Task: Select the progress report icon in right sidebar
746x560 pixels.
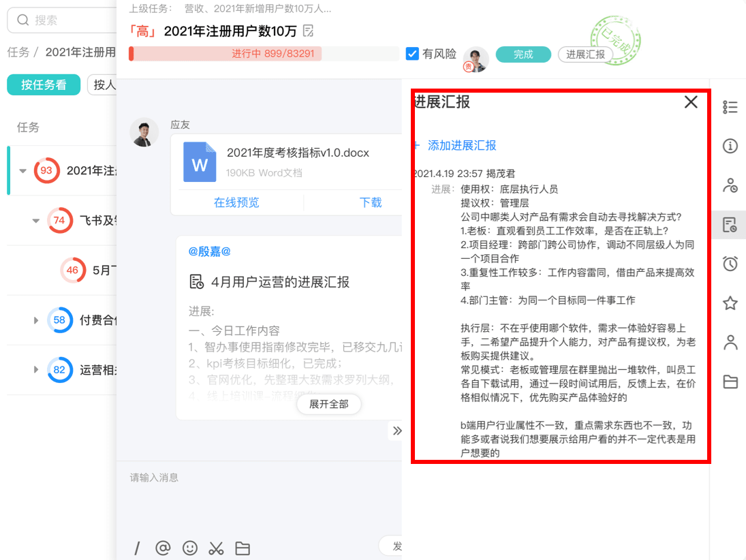Action: 730,225
